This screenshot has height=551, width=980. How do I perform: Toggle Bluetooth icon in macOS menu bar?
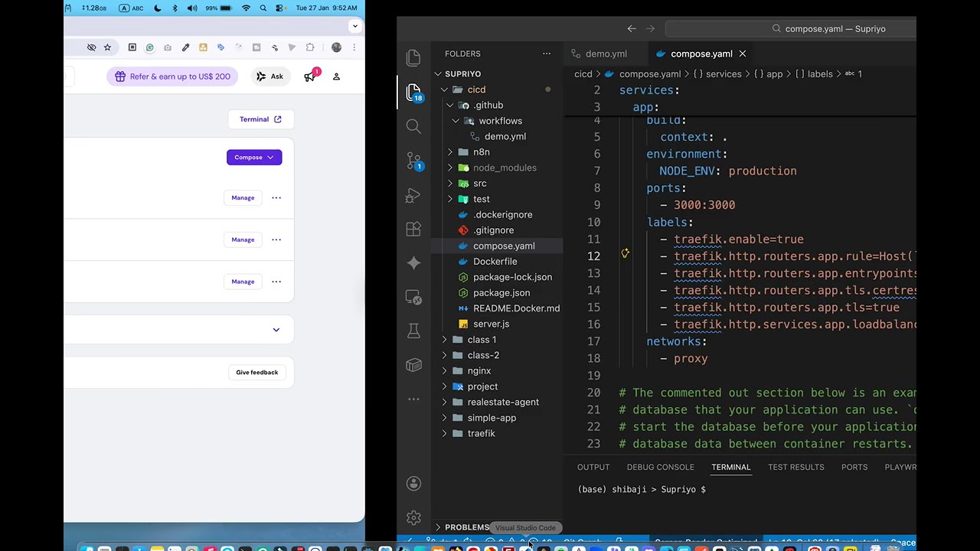(x=175, y=8)
